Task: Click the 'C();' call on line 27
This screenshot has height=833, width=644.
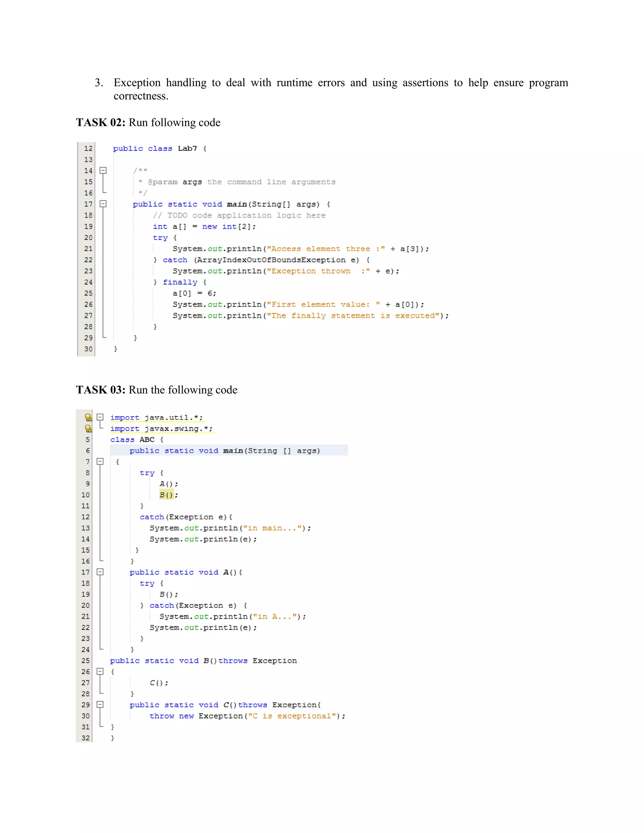Action: [x=159, y=683]
